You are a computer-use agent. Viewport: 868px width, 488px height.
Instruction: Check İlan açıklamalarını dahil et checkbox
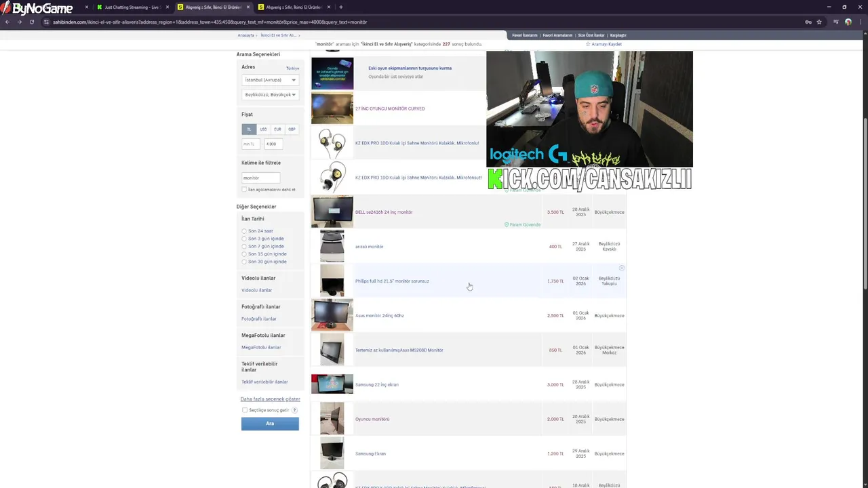pos(244,190)
